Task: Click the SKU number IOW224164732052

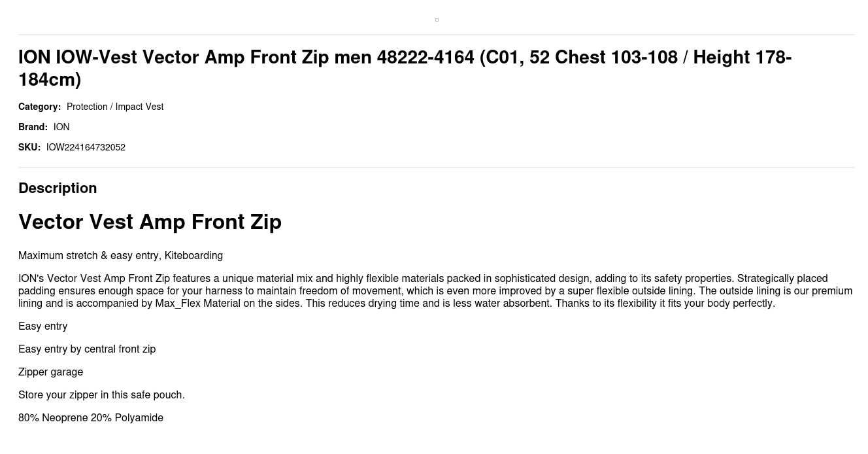Action: (86, 147)
